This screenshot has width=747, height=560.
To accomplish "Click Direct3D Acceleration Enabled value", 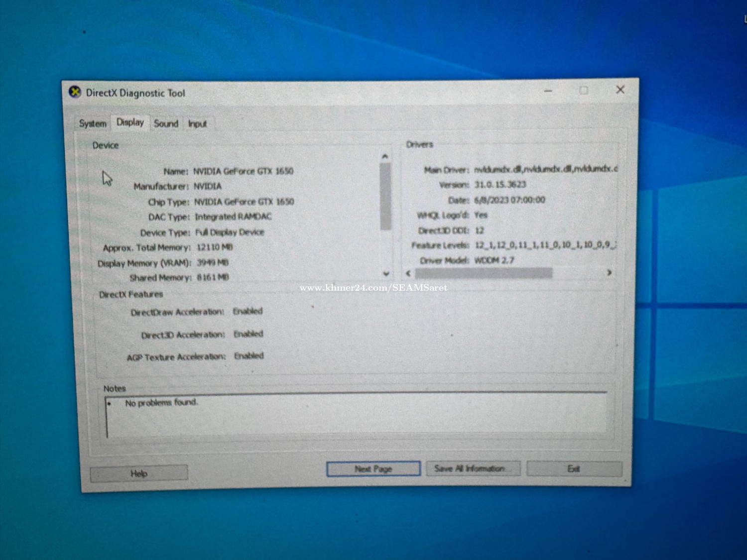I will click(248, 334).
